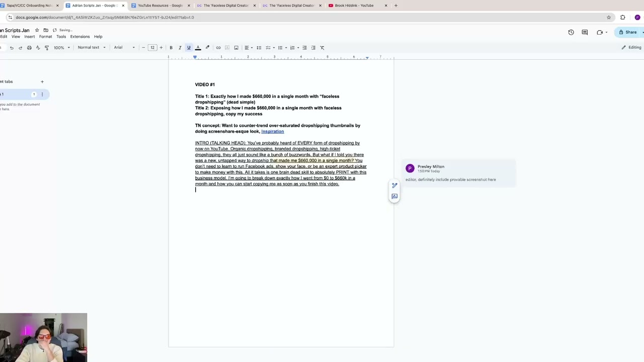Open the Help menu
The width and height of the screenshot is (644, 362).
(98, 37)
